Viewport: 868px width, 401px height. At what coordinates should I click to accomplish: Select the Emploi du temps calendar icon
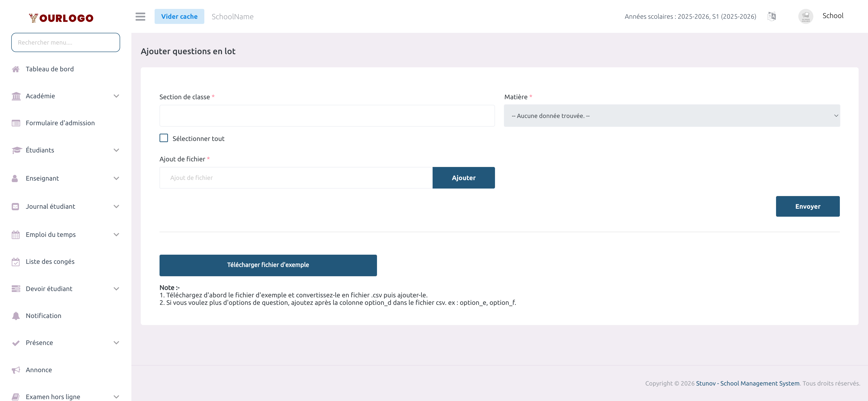click(x=16, y=234)
